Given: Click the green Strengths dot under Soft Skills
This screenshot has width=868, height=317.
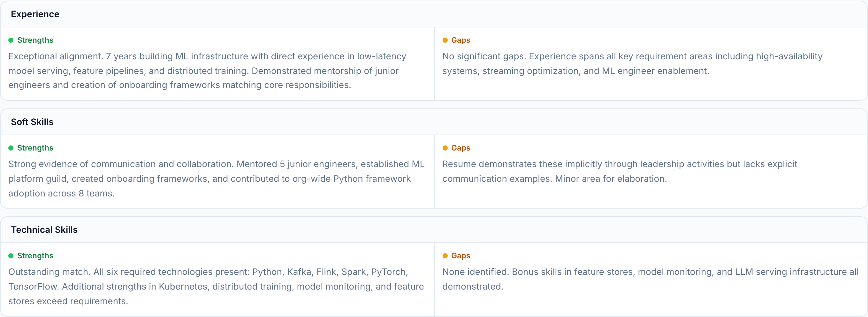Looking at the screenshot, I should point(11,148).
